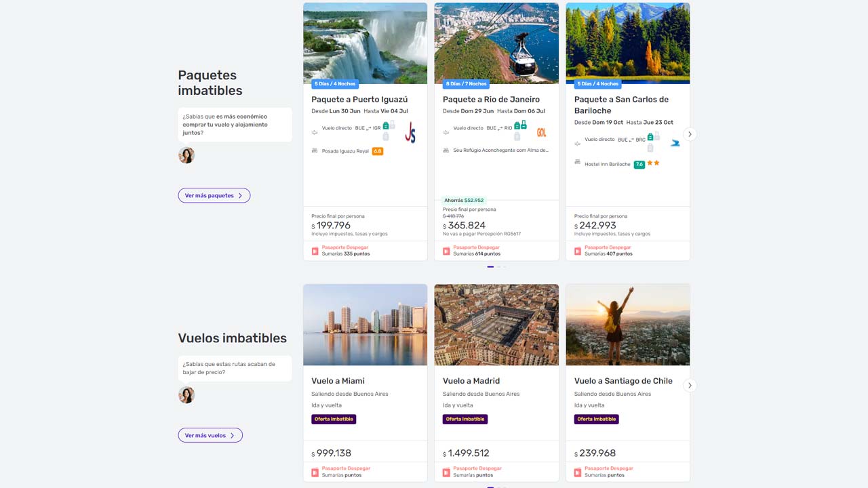Click the green backpack luggage icon on Iguazú flight
This screenshot has width=868, height=488.
coord(387,124)
